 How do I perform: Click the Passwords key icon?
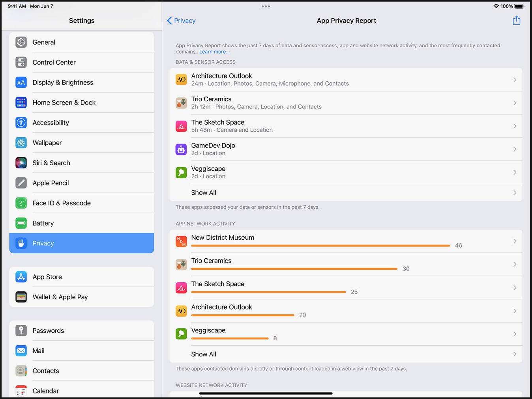pyautogui.click(x=21, y=330)
